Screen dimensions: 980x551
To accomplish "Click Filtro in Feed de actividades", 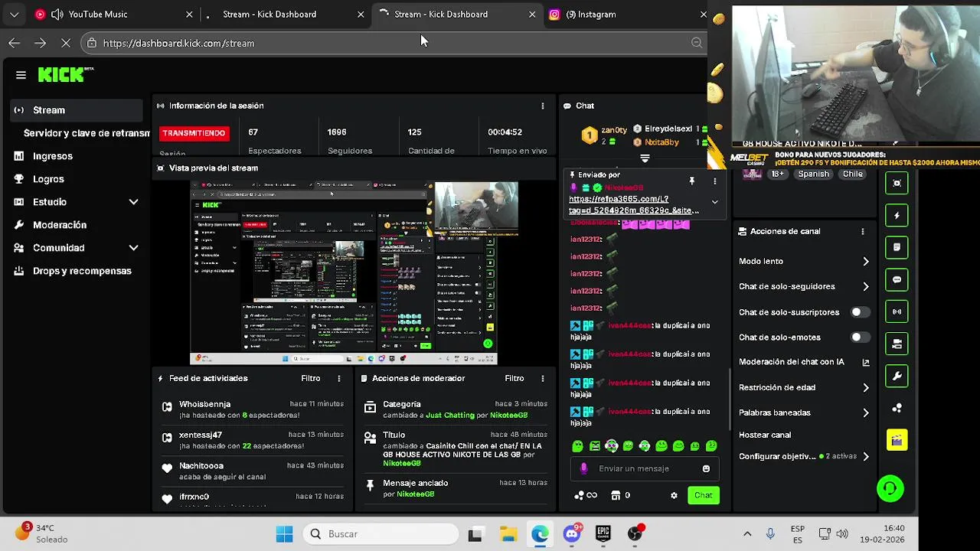I will click(x=310, y=378).
